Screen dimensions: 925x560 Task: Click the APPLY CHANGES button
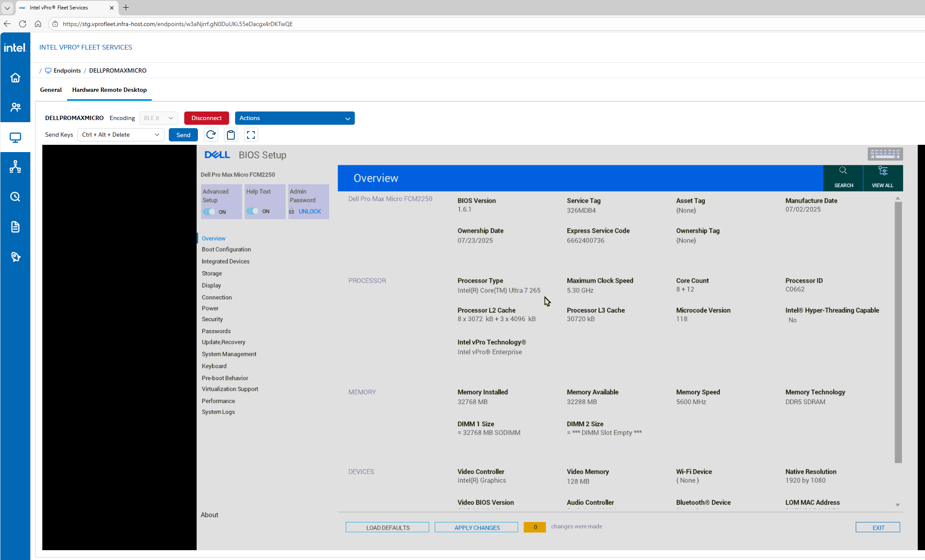[477, 528]
